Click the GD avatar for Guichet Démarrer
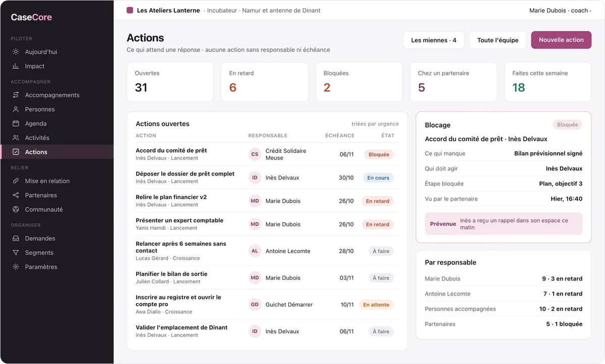Screen dimensions: 605x364 [x=255, y=305]
